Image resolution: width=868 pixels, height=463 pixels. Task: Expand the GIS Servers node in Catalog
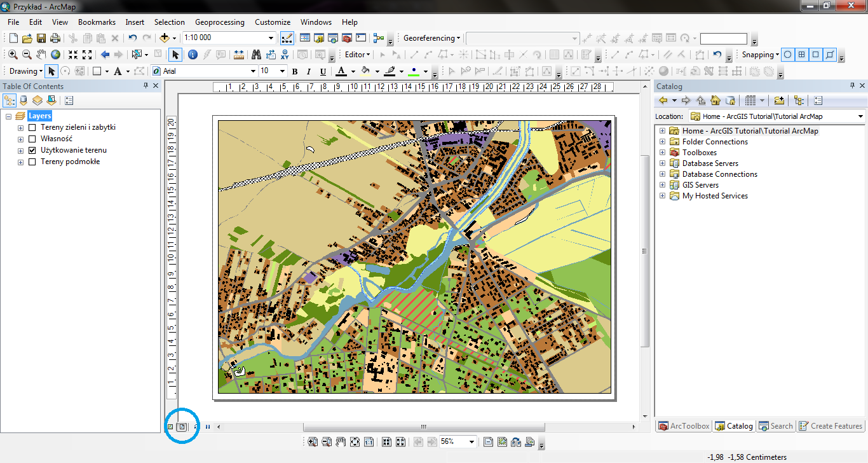pos(662,185)
